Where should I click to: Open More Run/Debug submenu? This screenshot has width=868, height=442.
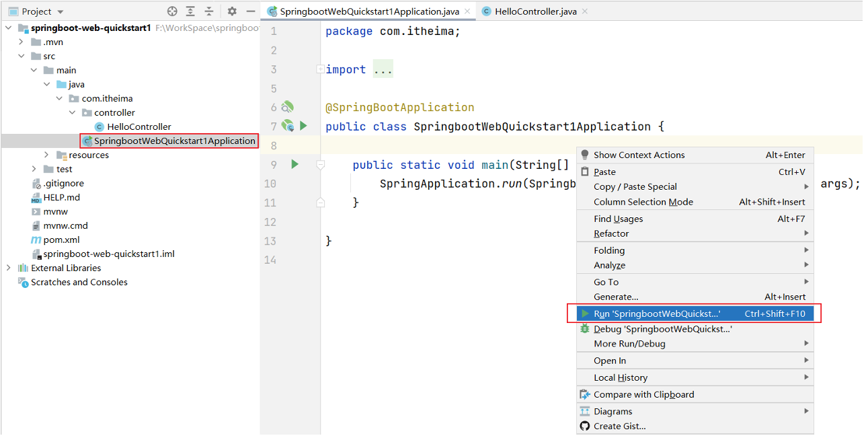pyautogui.click(x=695, y=344)
